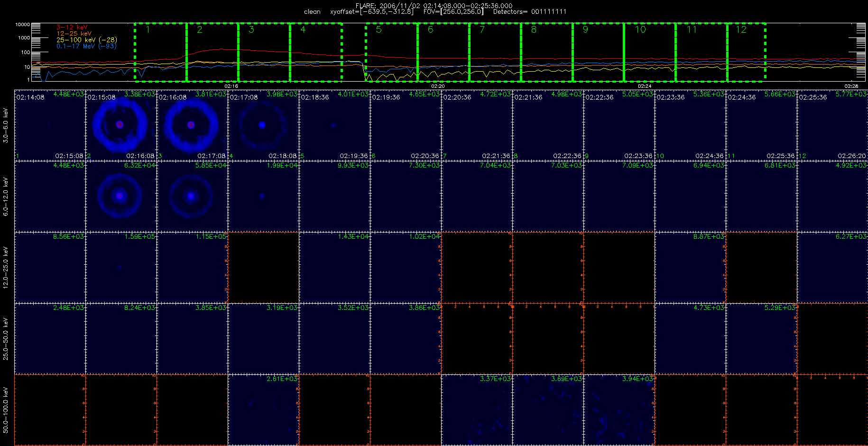Click the '12.0-25.0 keV' row label
The height and width of the screenshot is (446, 868).
6,268
